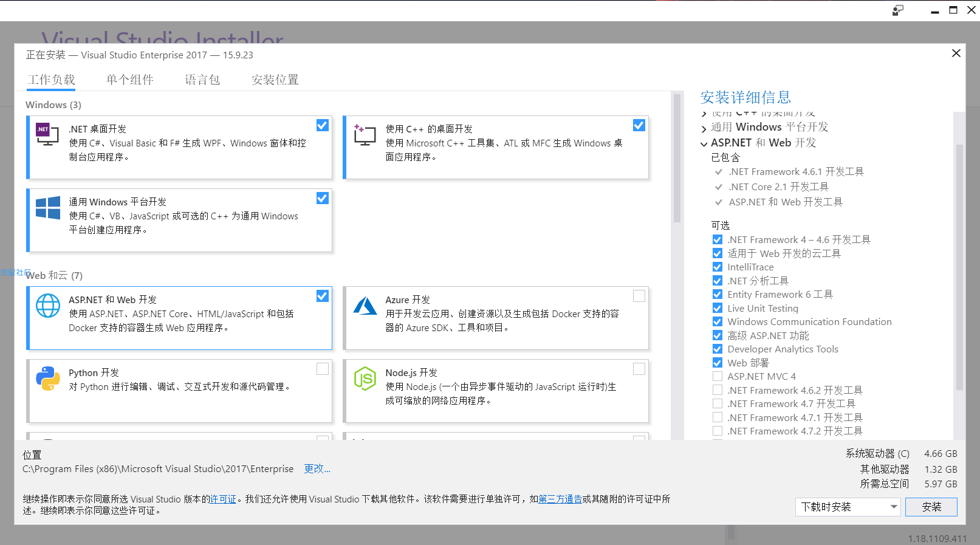980x545 pixels.
Task: Click the Azure logo icon
Action: pyautogui.click(x=365, y=306)
